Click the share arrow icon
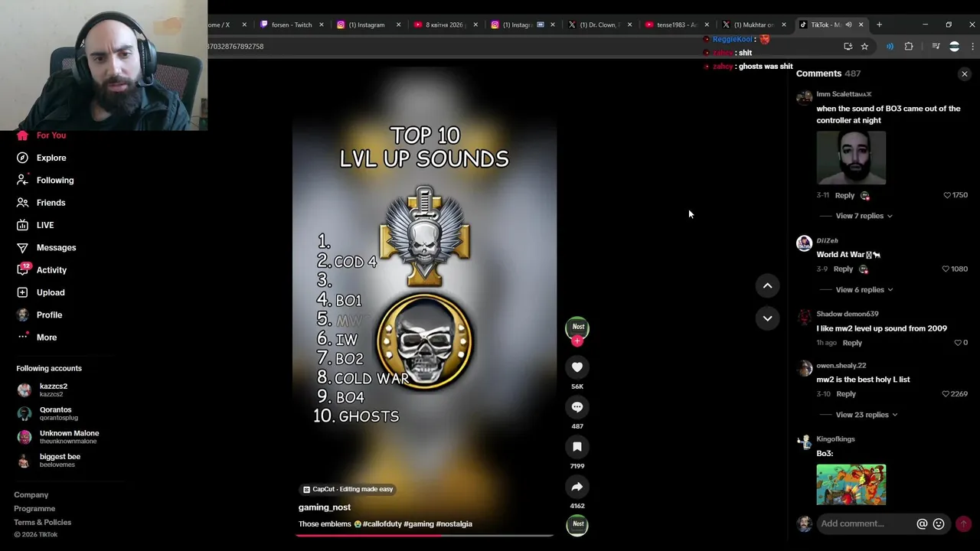 577,487
